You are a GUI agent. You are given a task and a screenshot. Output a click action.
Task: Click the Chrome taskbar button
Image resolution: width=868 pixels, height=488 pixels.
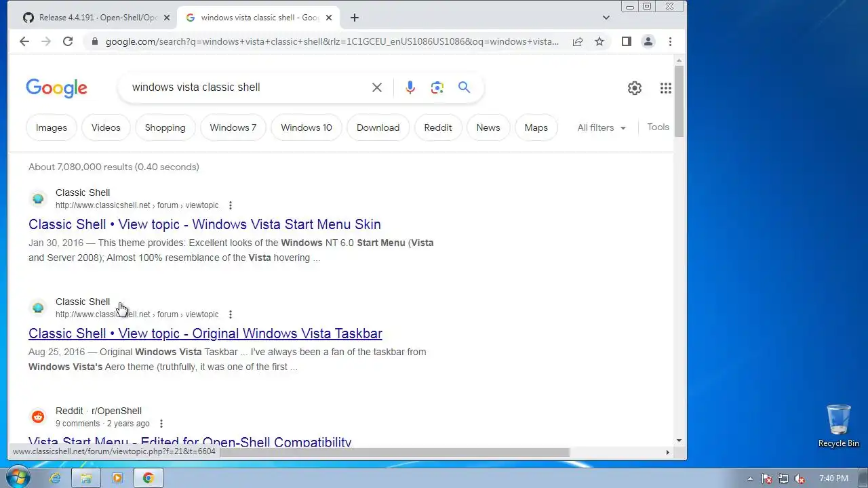149,478
